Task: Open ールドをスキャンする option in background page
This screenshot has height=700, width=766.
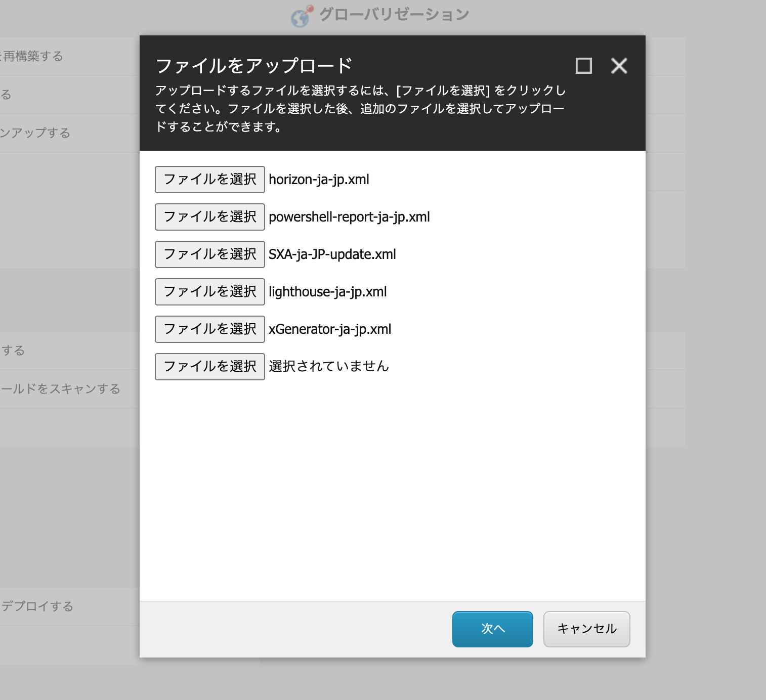Action: pos(60,389)
